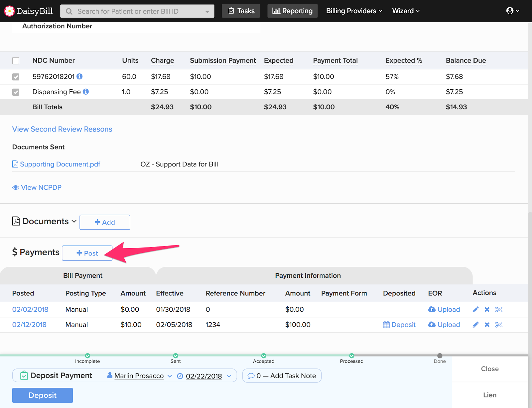
Task: Open the search box dropdown arrow
Action: (207, 12)
